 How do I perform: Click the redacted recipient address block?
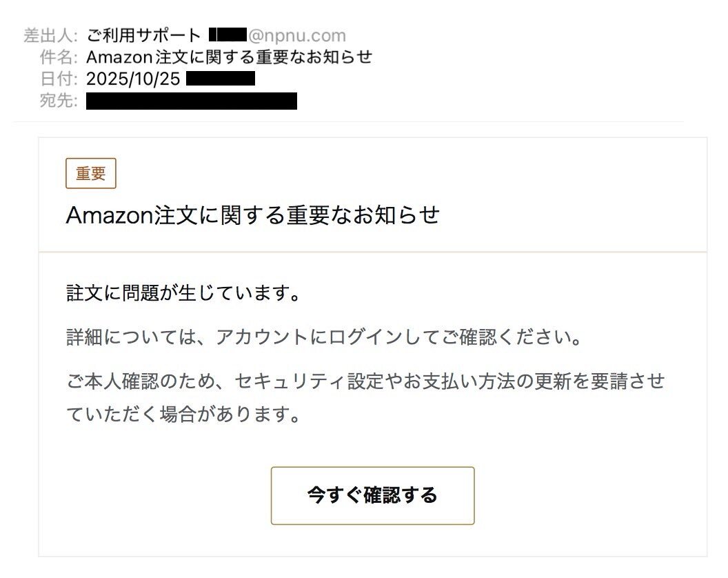tap(191, 101)
